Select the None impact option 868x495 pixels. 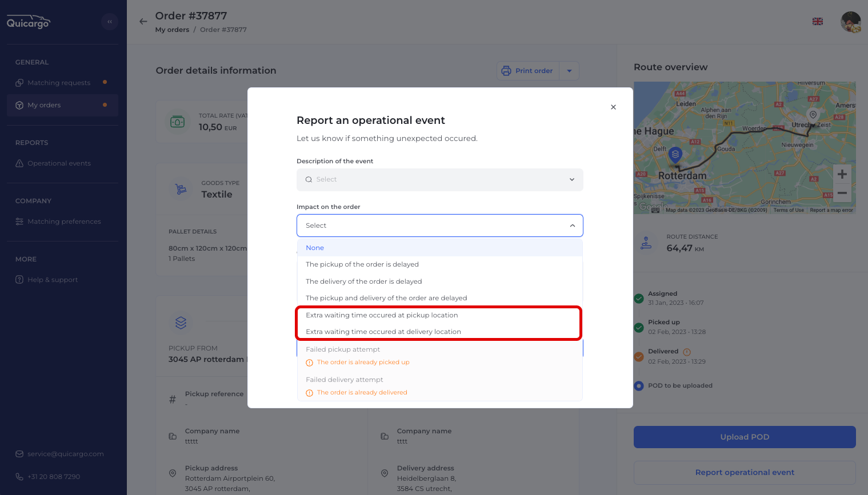click(x=315, y=248)
